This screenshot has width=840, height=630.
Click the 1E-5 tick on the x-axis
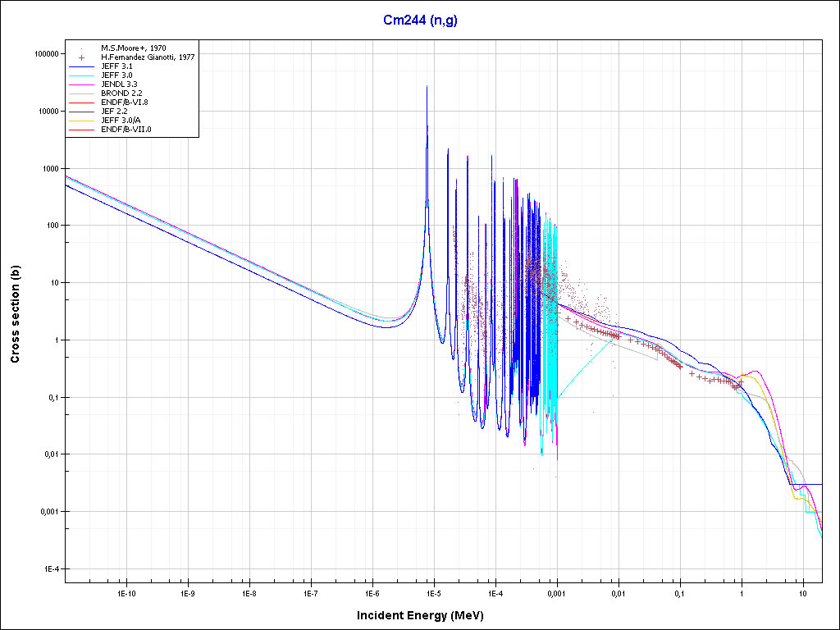[x=433, y=591]
